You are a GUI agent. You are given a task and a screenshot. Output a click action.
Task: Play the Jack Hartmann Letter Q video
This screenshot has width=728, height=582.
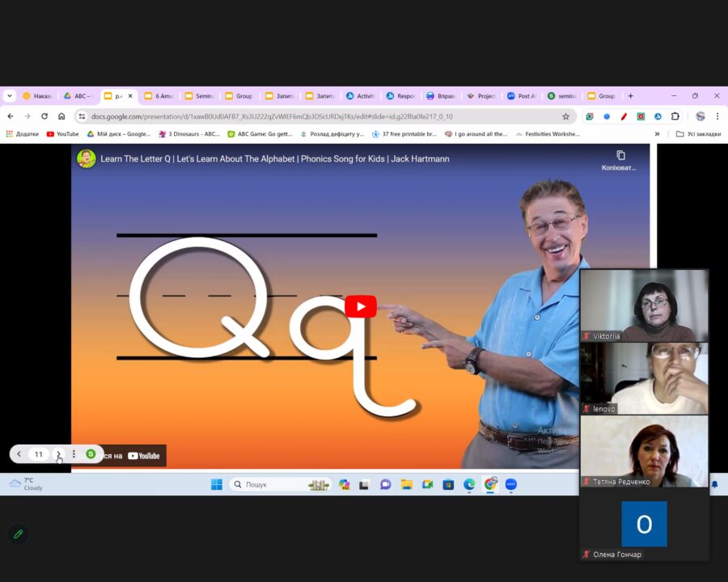pos(360,307)
